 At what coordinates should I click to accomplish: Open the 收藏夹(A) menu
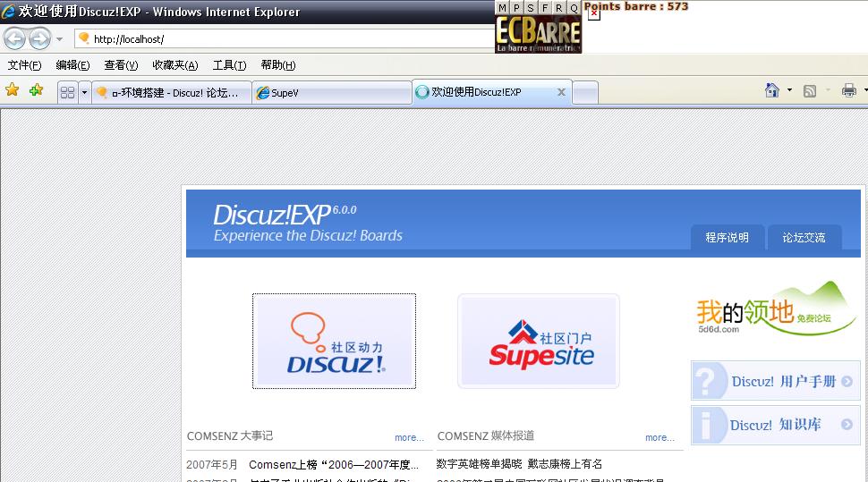(174, 65)
